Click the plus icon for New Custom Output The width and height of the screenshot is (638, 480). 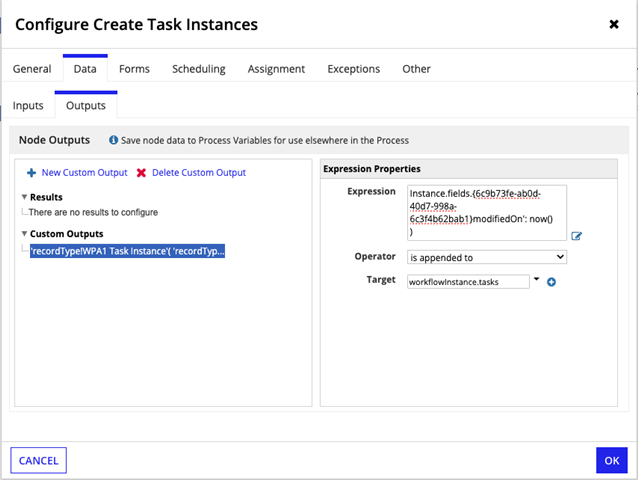pyautogui.click(x=31, y=173)
